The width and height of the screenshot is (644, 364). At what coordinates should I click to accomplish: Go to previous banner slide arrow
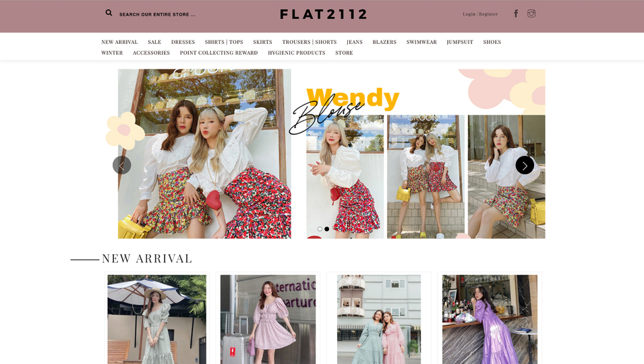[122, 165]
